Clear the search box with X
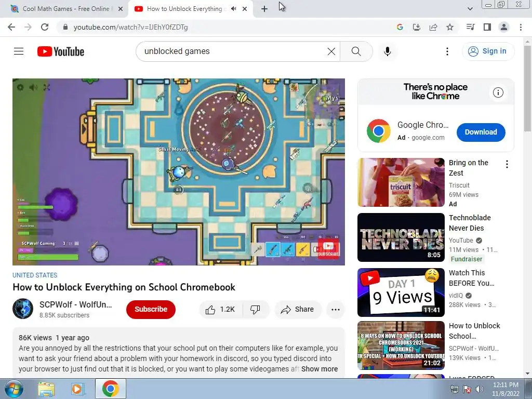 tap(331, 51)
